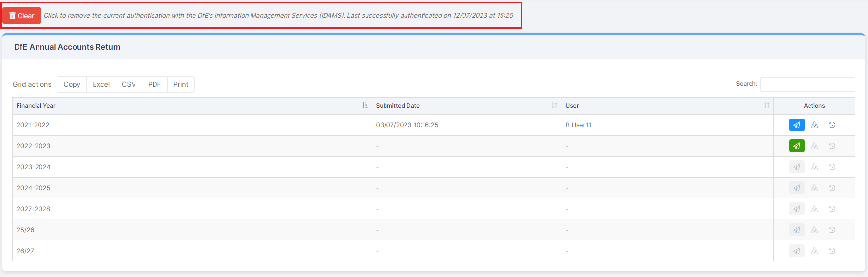Click the IDAMS authentication message text
This screenshot has width=868, height=277.
click(x=278, y=16)
